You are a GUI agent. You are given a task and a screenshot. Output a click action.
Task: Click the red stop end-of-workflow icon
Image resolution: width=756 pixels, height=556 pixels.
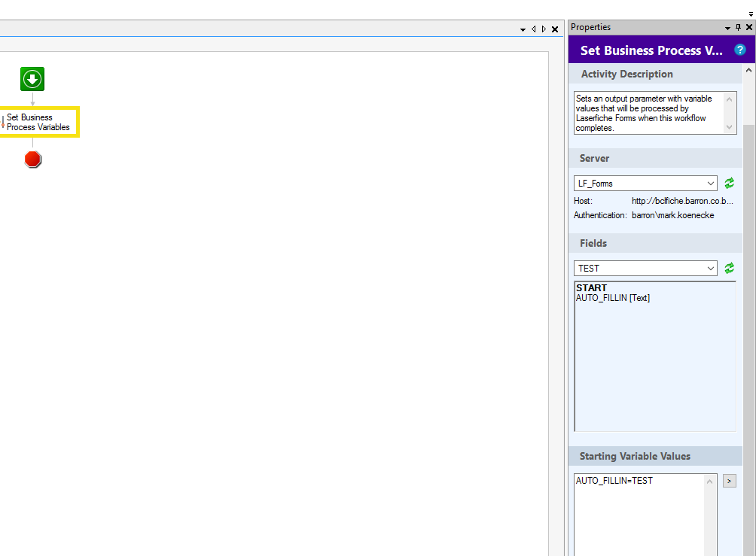pos(33,160)
